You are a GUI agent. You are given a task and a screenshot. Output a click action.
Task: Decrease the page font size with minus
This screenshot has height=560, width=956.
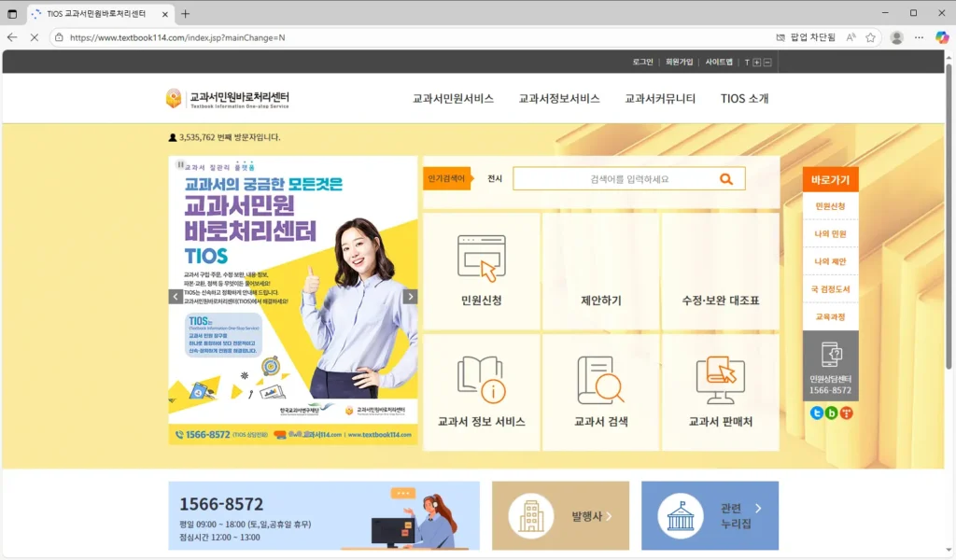tap(767, 63)
